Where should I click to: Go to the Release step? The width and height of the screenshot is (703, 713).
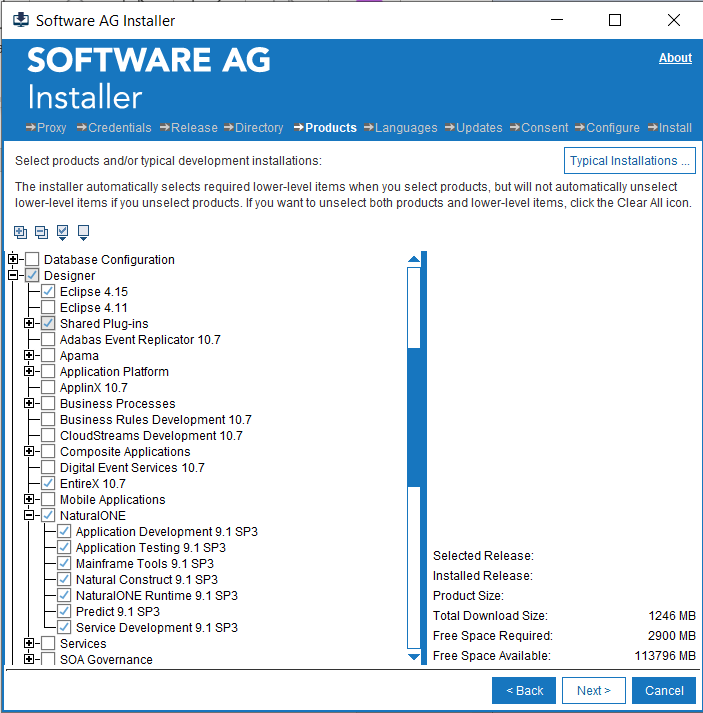pos(189,128)
